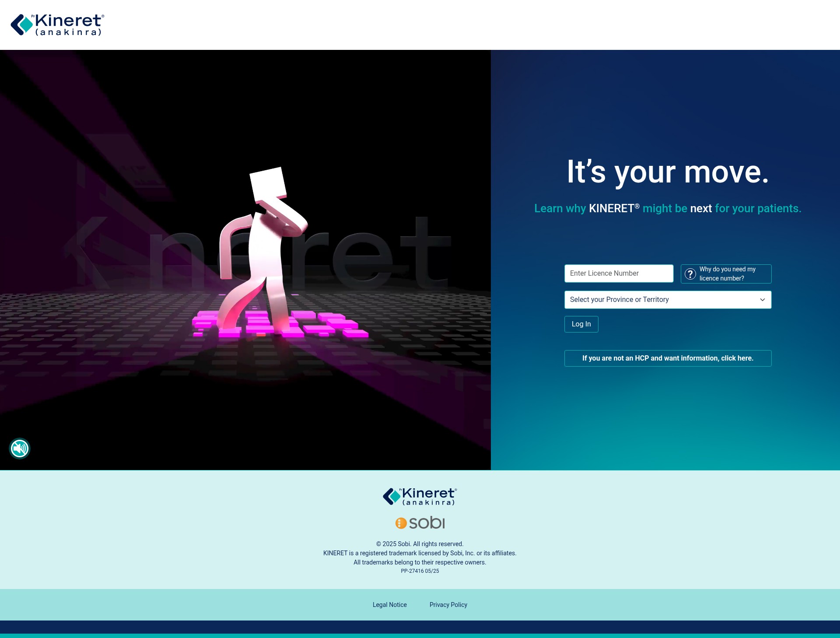Click the question mark help icon
Viewport: 840px width, 638px height.
[x=690, y=274]
